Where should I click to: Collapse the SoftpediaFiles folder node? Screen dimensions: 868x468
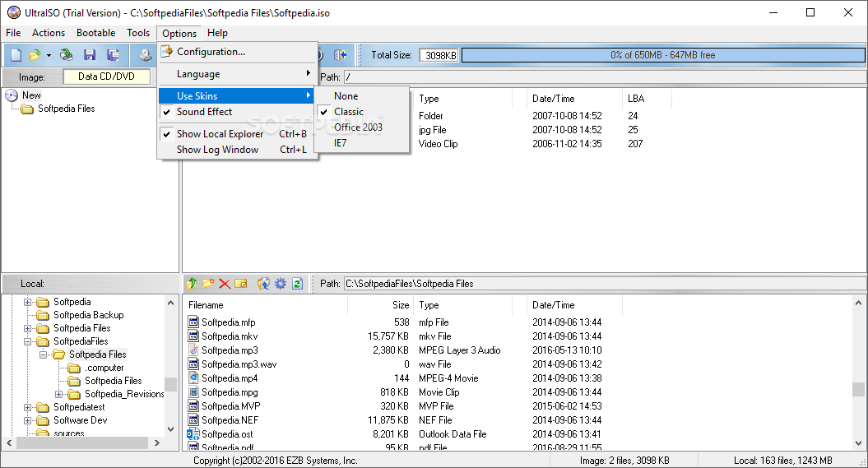(x=27, y=341)
